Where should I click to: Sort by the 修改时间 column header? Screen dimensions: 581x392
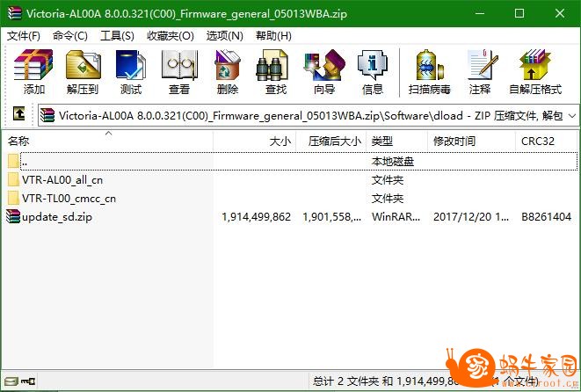tap(471, 141)
